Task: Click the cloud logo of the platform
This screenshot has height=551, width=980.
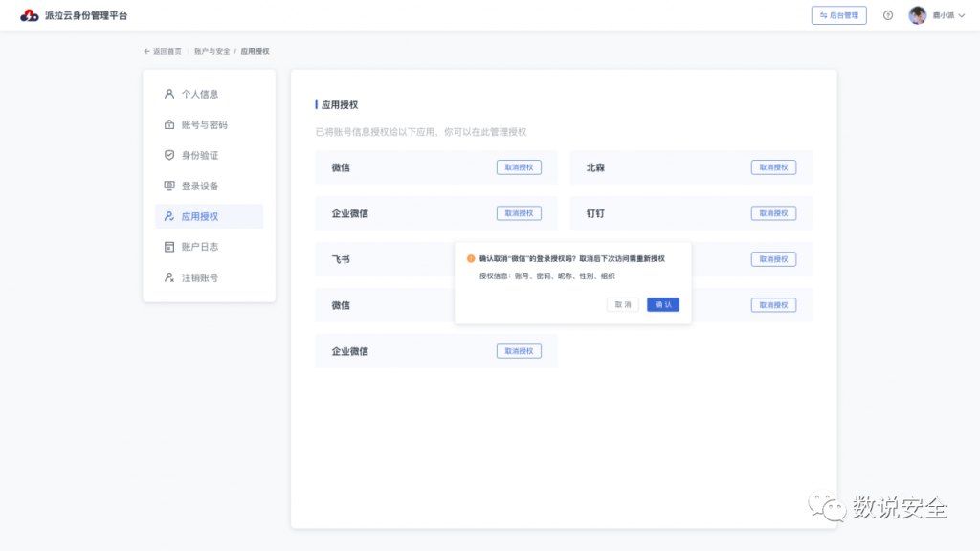Action: 30,15
